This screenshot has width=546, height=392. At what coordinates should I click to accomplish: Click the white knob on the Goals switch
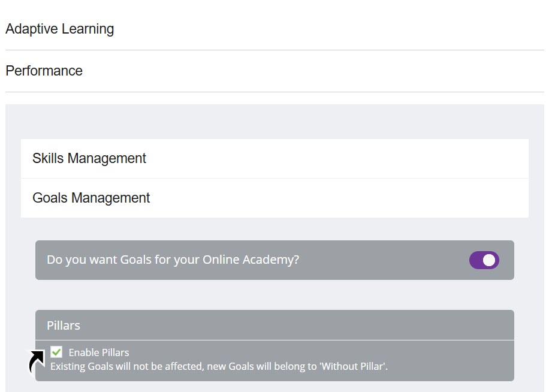[x=489, y=260]
